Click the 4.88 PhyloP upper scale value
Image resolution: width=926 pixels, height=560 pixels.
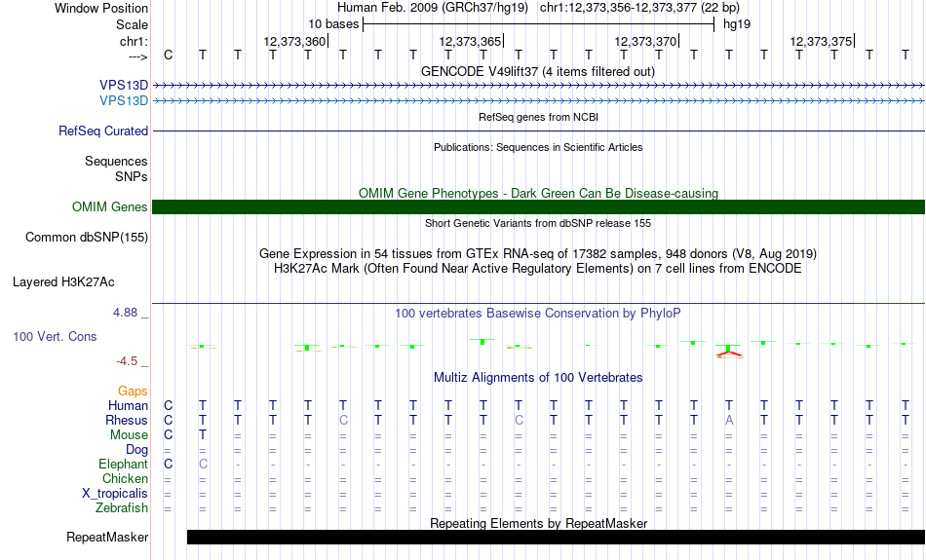click(x=125, y=313)
